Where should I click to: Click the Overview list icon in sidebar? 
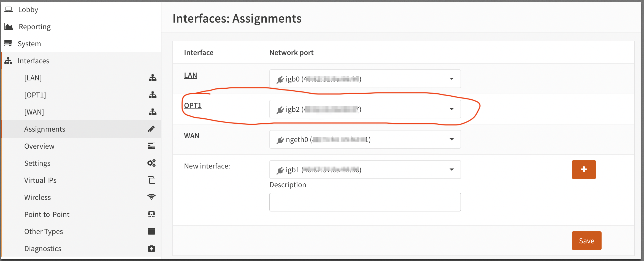pyautogui.click(x=151, y=146)
